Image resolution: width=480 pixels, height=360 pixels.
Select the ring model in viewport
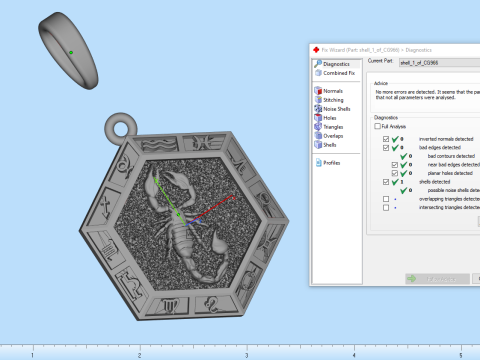point(68,51)
